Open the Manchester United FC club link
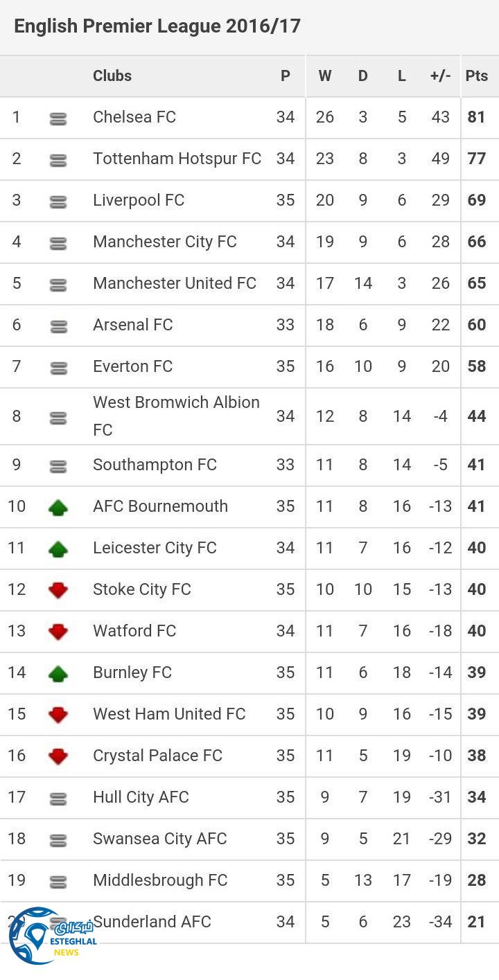 click(x=175, y=283)
